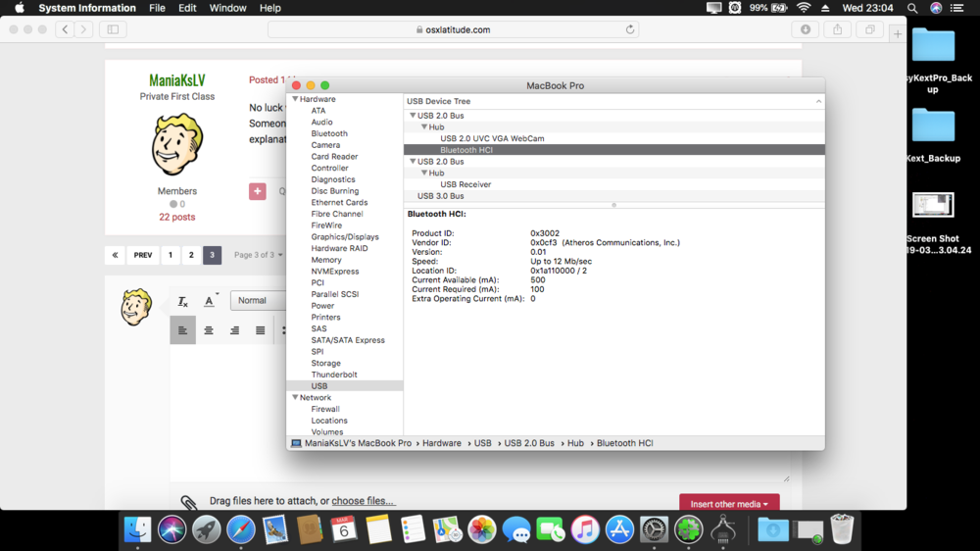Viewport: 980px width, 551px height.
Task: Click Safari's reload page icon
Action: point(630,29)
